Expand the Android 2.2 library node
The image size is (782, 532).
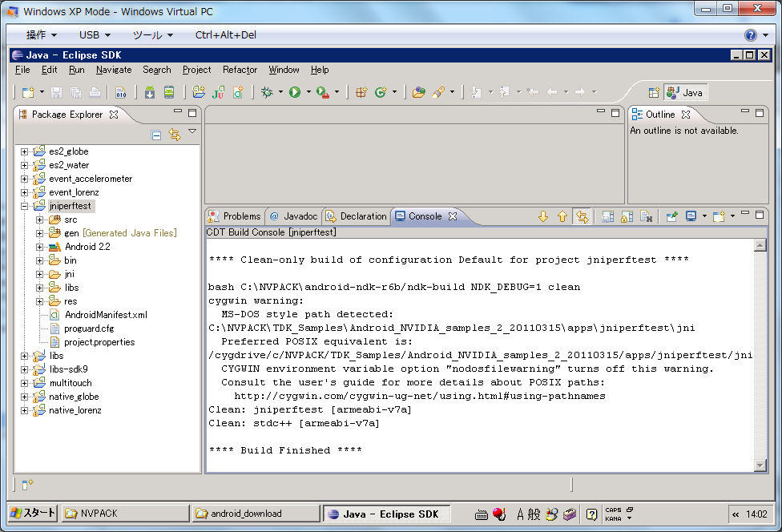coord(39,247)
